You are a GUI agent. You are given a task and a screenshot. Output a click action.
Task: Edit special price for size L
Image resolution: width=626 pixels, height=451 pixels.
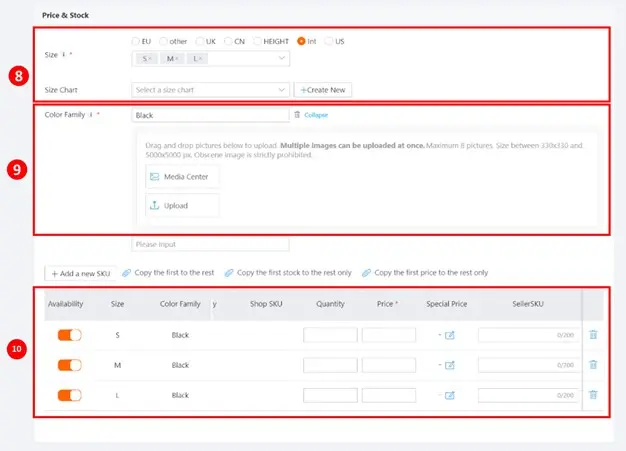click(x=450, y=396)
